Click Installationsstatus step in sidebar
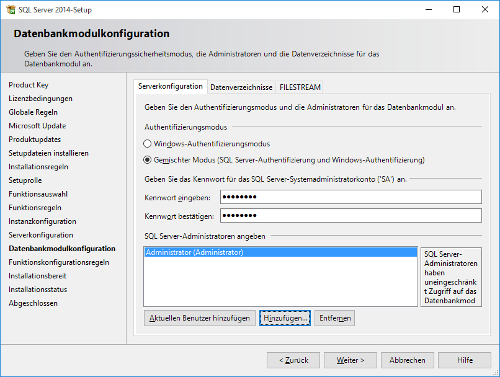 coord(38,289)
